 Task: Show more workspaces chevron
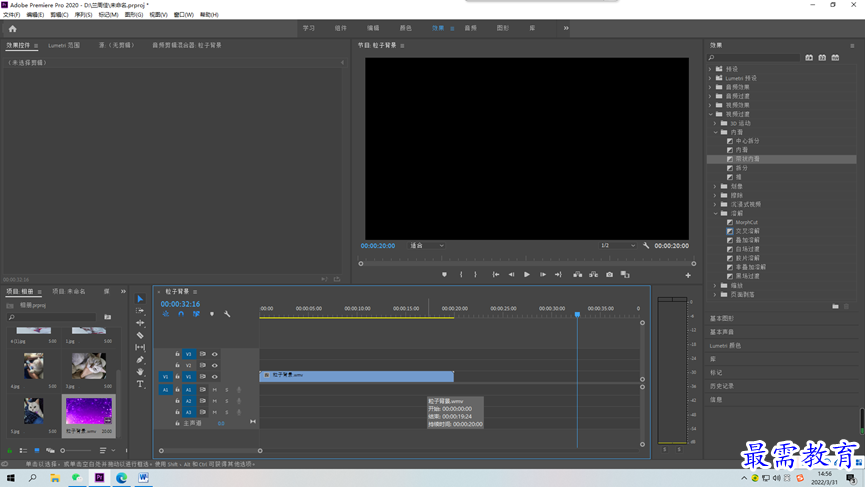click(x=566, y=28)
